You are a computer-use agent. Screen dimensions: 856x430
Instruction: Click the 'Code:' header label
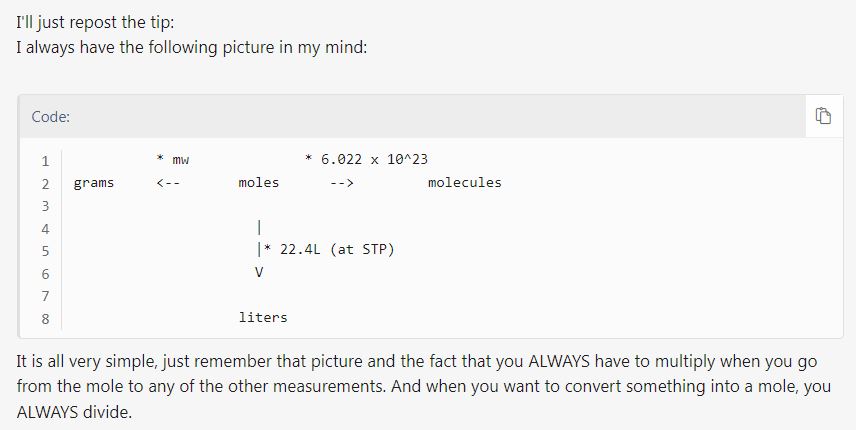point(51,117)
